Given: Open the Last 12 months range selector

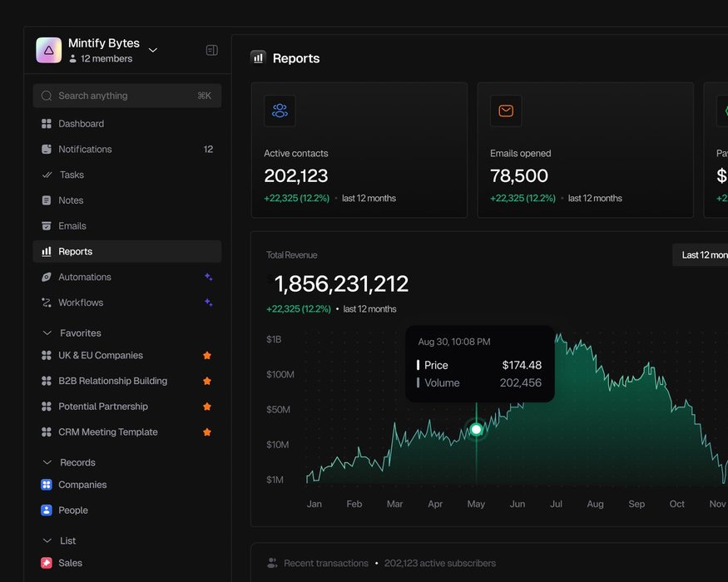Looking at the screenshot, I should tap(703, 255).
